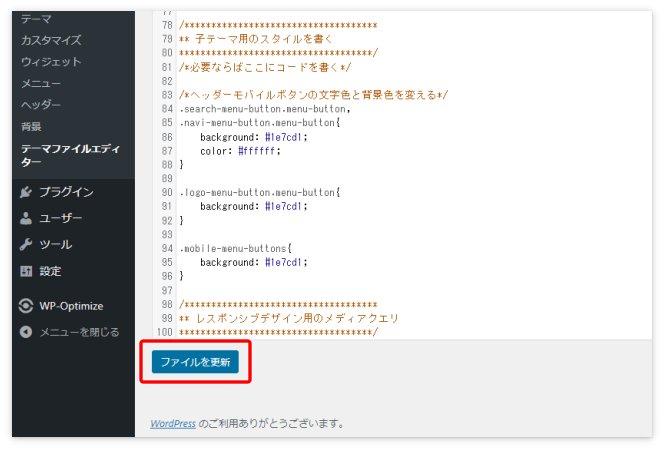Click the asterisk comment on line 100
The width and height of the screenshot is (664, 450).
[x=278, y=332]
